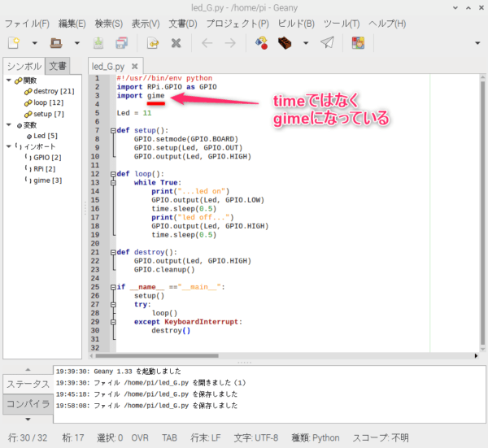
Task: Select gime [3] import symbol
Action: click(x=44, y=181)
